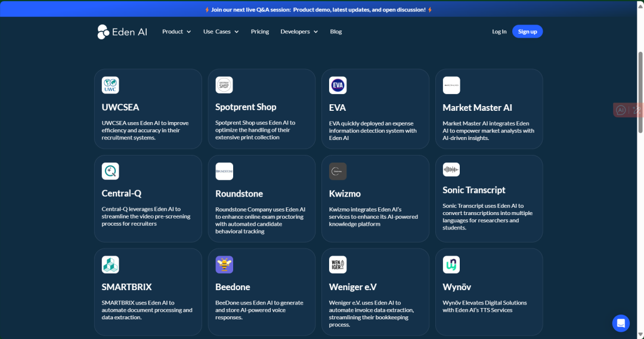Click the Log In link
644x339 pixels.
click(x=500, y=32)
